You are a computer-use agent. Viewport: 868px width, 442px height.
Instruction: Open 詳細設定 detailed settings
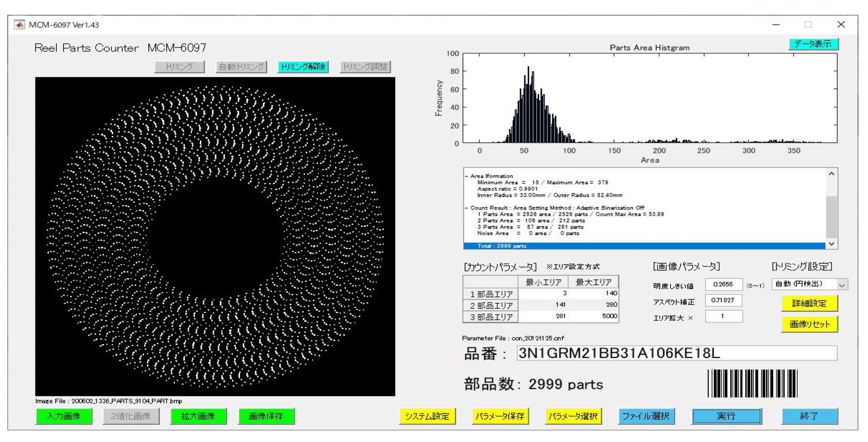tap(809, 303)
